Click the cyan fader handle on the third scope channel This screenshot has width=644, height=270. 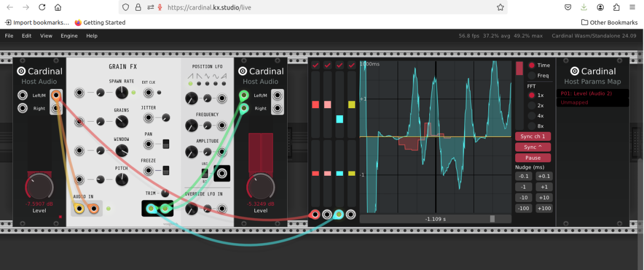339,119
